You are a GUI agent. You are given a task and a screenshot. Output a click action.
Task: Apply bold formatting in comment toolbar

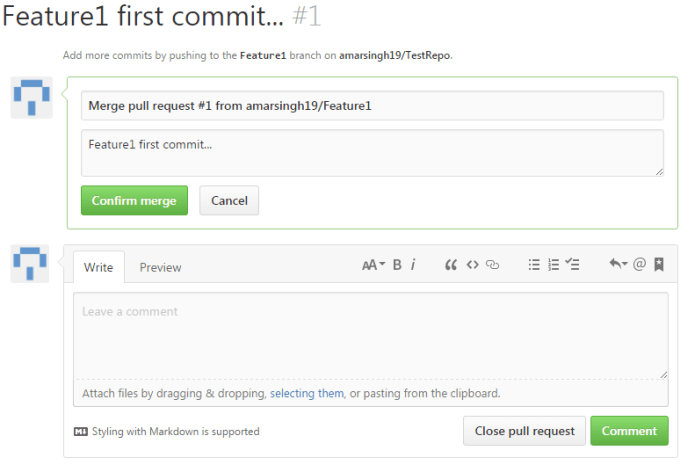[x=397, y=265]
